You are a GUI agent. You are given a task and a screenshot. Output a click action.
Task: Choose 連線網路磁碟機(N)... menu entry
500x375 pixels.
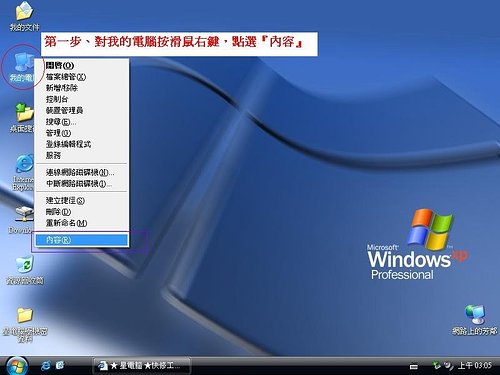coord(81,172)
